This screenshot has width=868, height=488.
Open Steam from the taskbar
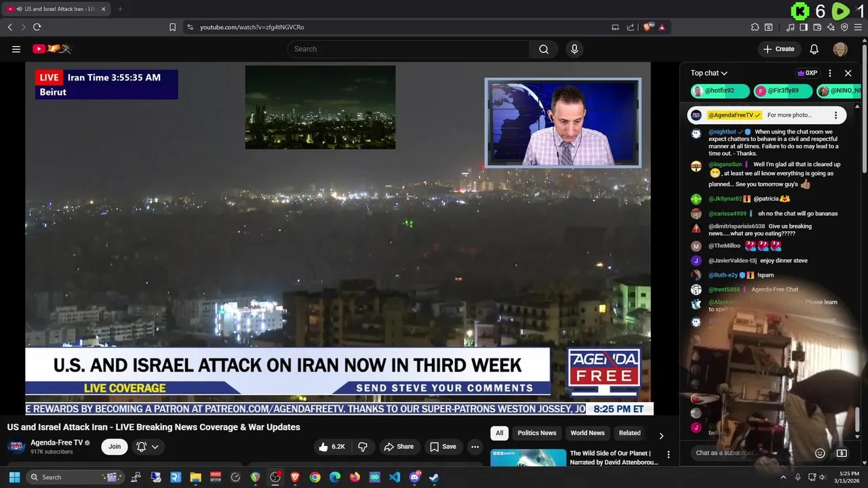tap(434, 477)
